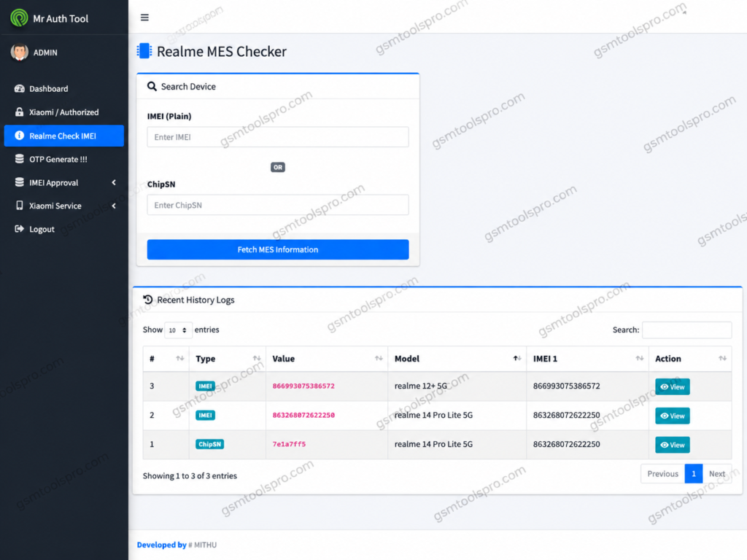
Task: Click the Xiaomi Authorized lock icon
Action: (x=20, y=112)
